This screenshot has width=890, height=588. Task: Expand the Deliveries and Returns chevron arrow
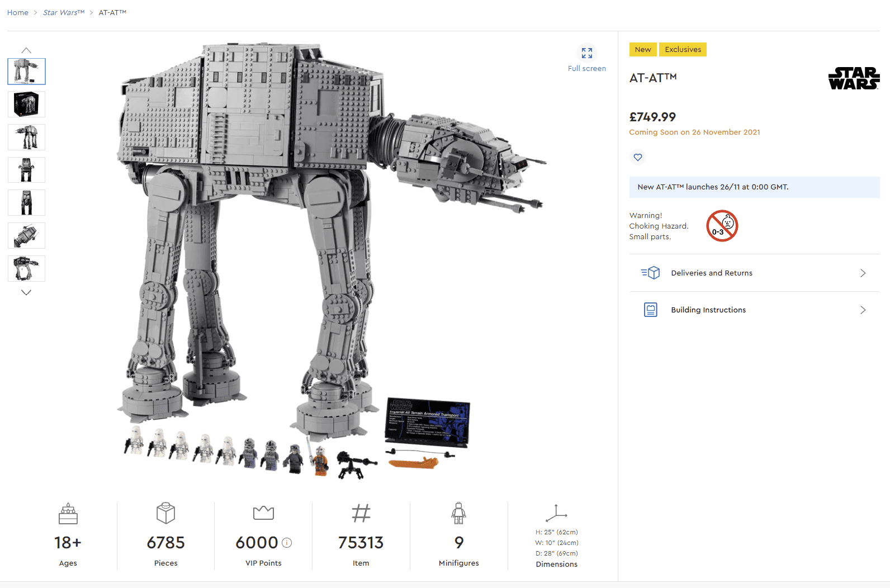[x=863, y=273]
